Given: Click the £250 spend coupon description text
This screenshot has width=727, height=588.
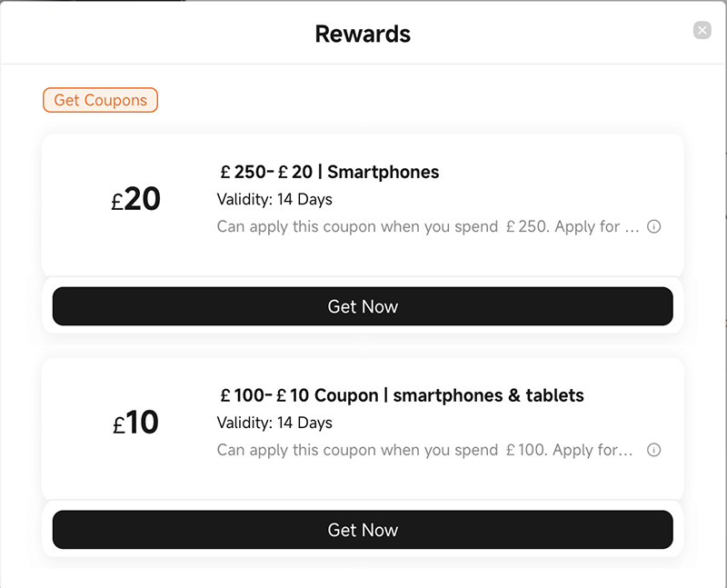Looking at the screenshot, I should pyautogui.click(x=428, y=227).
